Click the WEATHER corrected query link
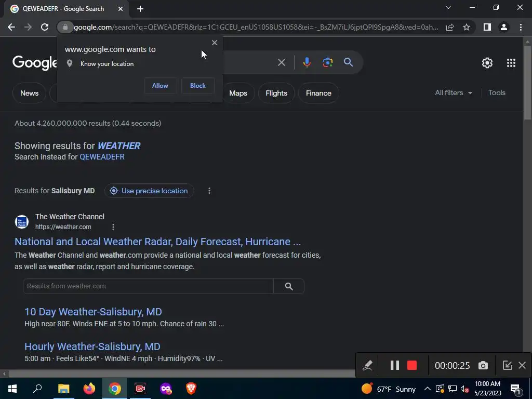532x399 pixels. pos(119,146)
